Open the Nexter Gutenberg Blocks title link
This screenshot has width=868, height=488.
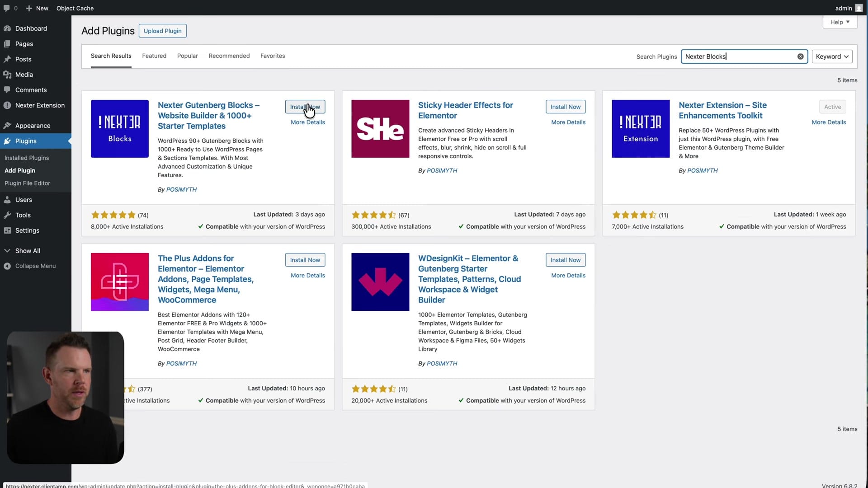point(208,116)
